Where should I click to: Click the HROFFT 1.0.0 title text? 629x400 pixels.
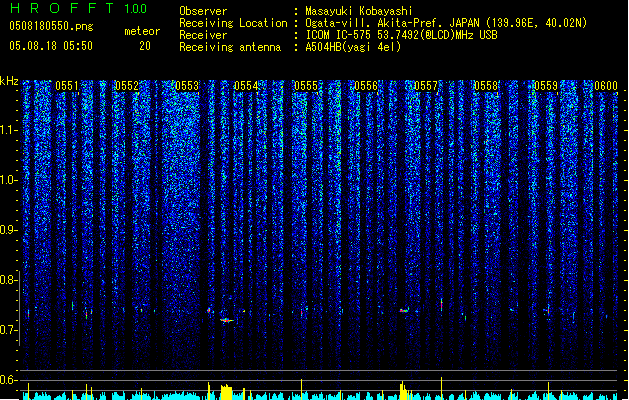click(78, 8)
